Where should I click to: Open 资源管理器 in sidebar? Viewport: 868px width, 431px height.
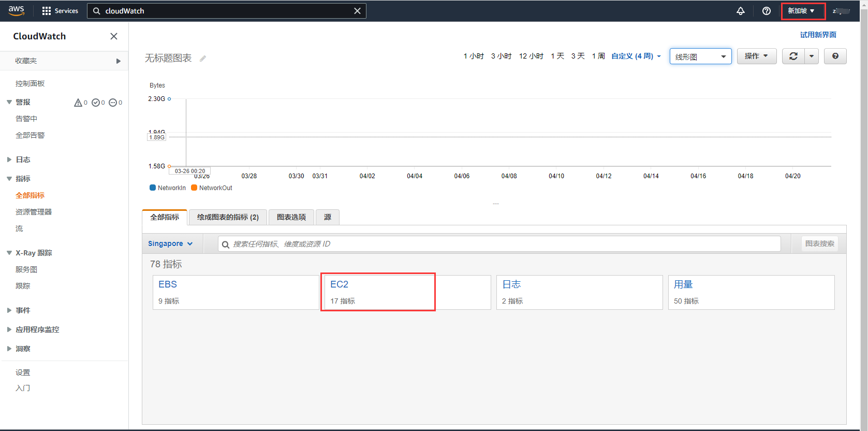34,212
